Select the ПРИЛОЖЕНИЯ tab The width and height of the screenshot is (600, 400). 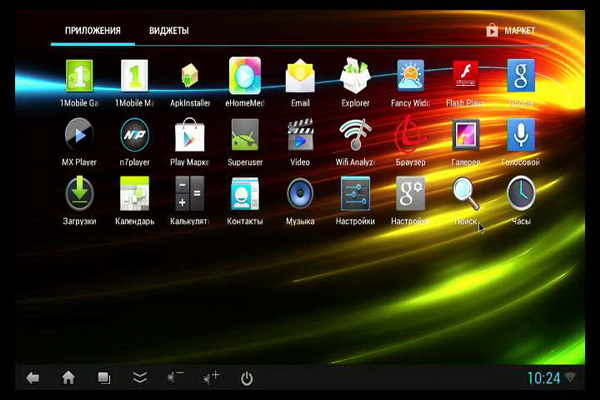[93, 31]
